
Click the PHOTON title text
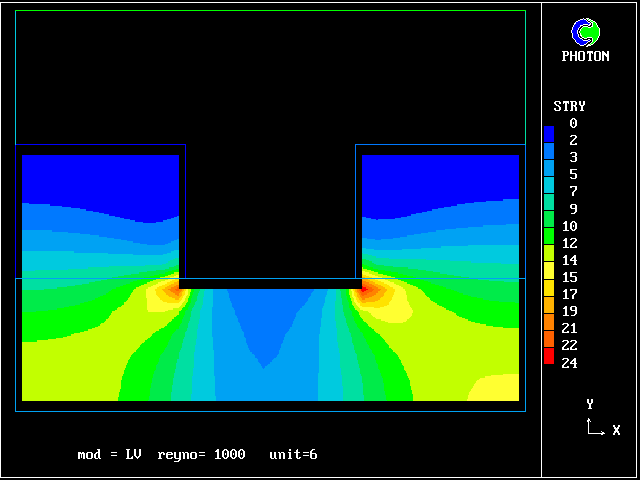[585, 57]
